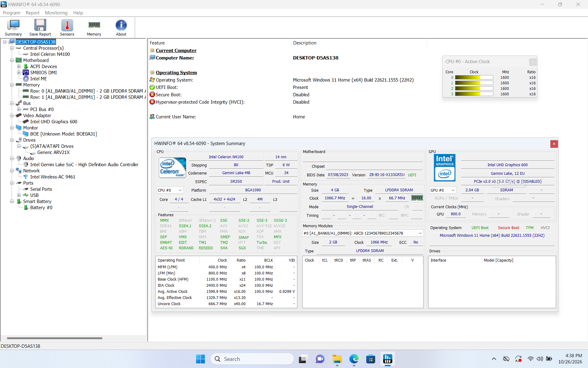Screen dimensions: 588x368
Task: Open the Memory chip toolbar icon
Action: [x=94, y=28]
